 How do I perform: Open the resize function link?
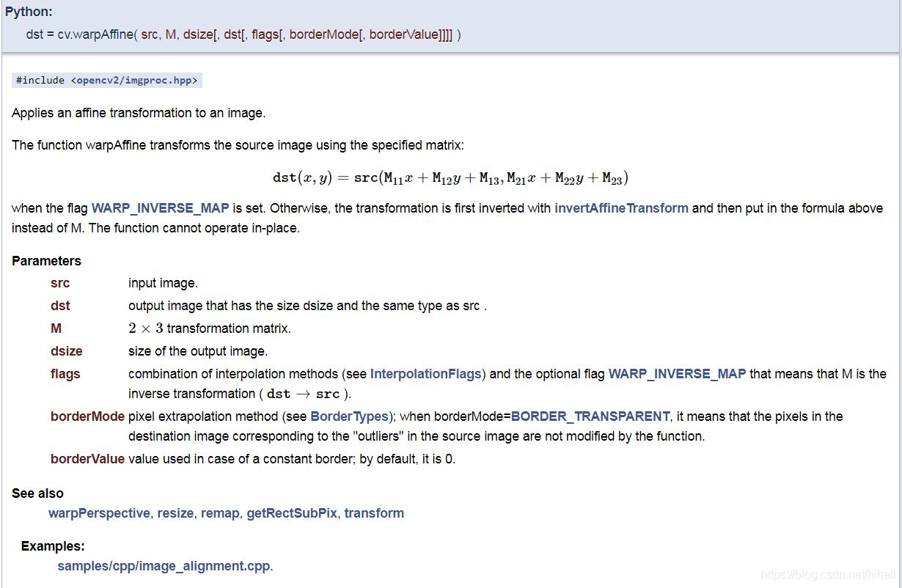175,513
